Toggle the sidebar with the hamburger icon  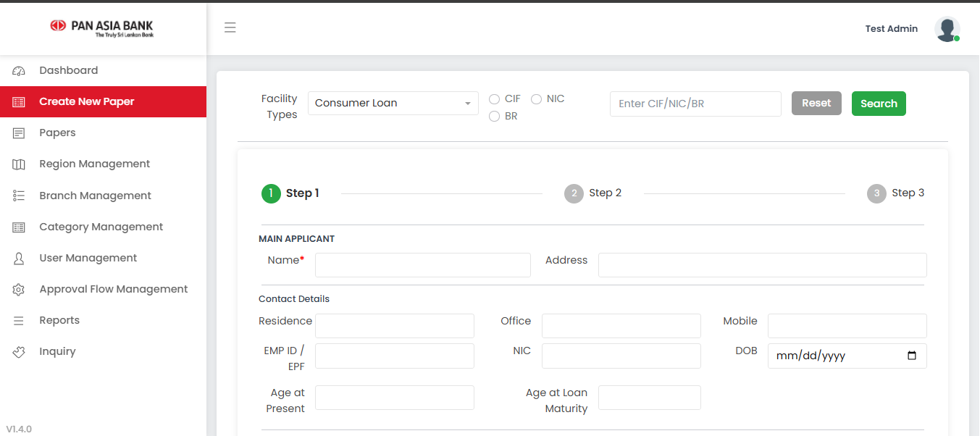230,28
